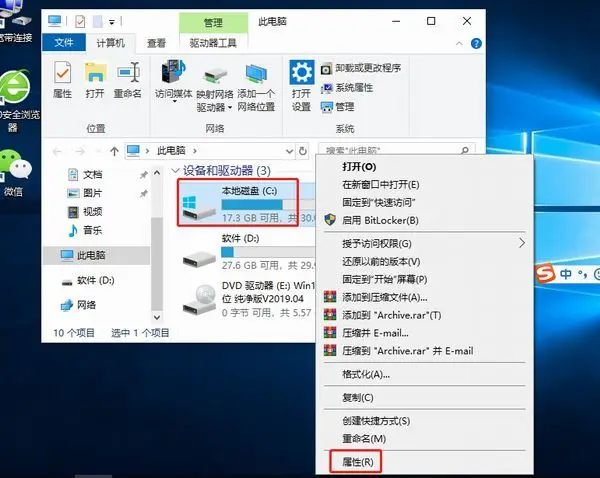Select 网络 (Network) in navigation pane
The image size is (600, 478).
pyautogui.click(x=87, y=305)
